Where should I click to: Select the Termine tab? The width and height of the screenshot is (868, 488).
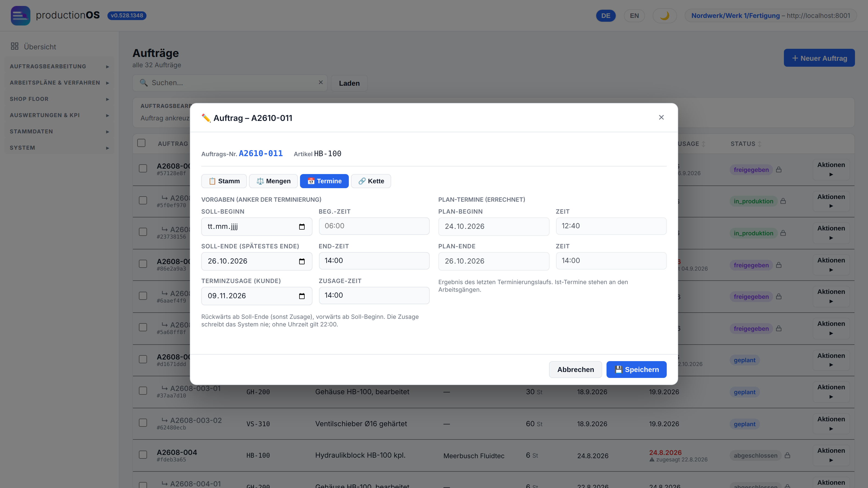(324, 181)
